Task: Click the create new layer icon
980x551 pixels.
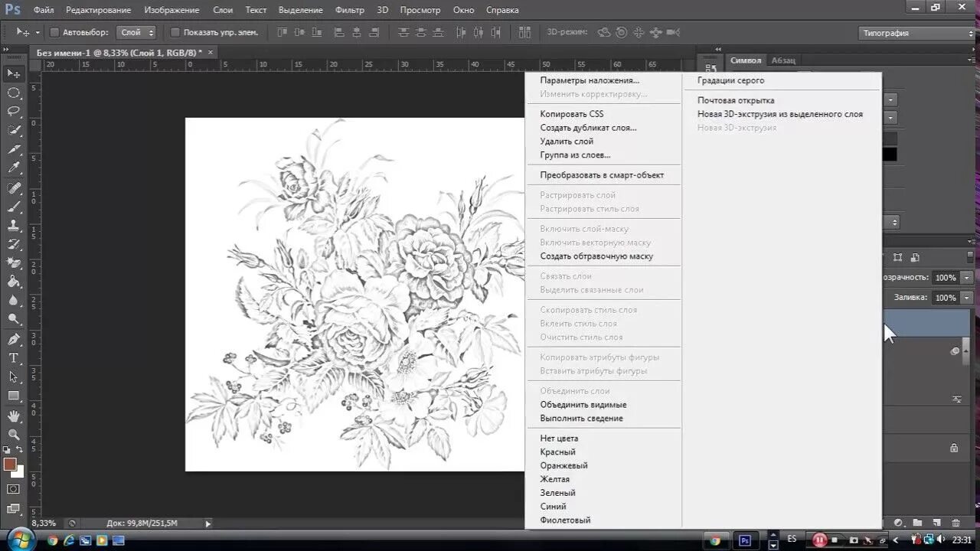Action: coord(936,523)
